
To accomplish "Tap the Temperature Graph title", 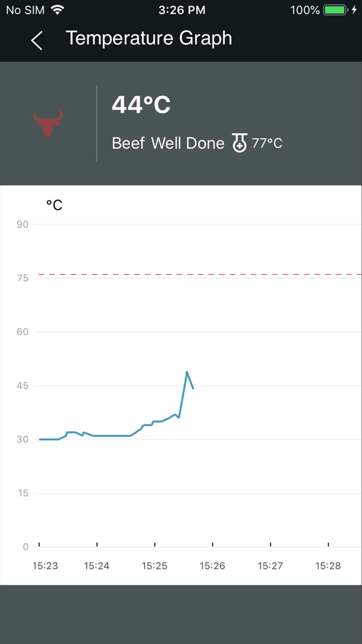I will click(x=149, y=38).
